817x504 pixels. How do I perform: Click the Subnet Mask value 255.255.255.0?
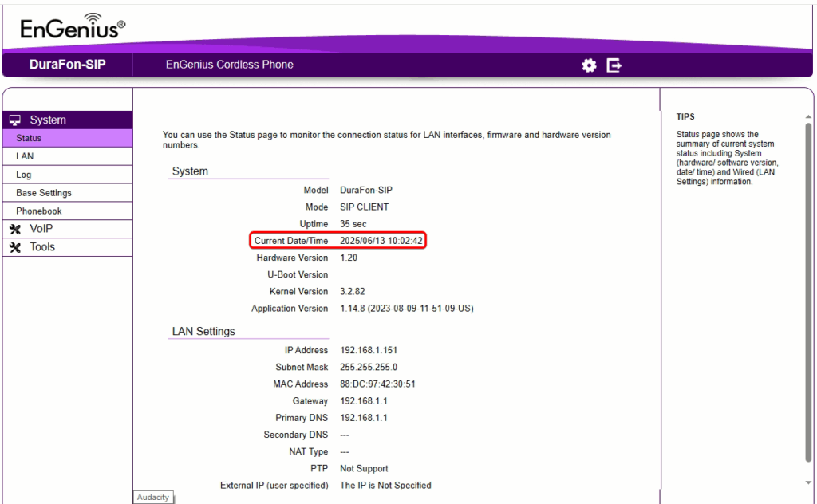point(369,367)
